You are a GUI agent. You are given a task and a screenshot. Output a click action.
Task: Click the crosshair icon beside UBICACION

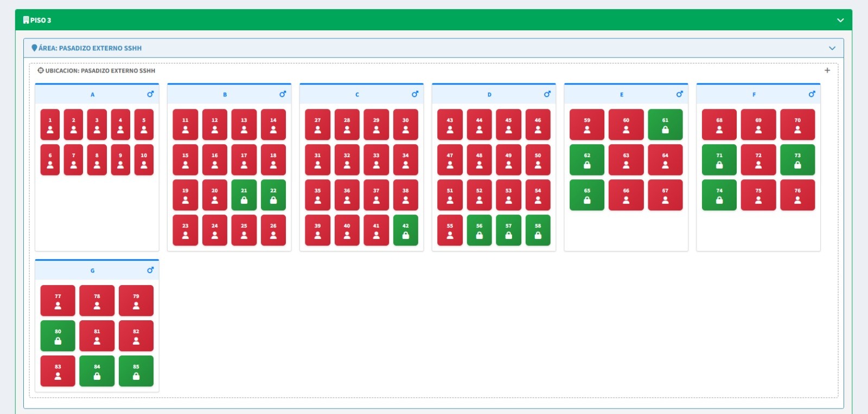pos(40,70)
